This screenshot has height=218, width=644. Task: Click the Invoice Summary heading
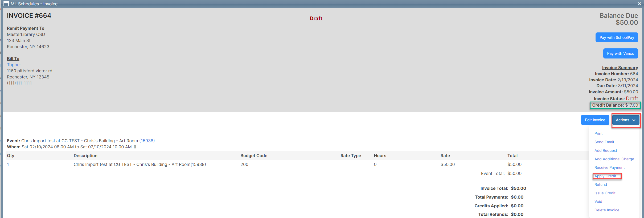[x=620, y=68]
